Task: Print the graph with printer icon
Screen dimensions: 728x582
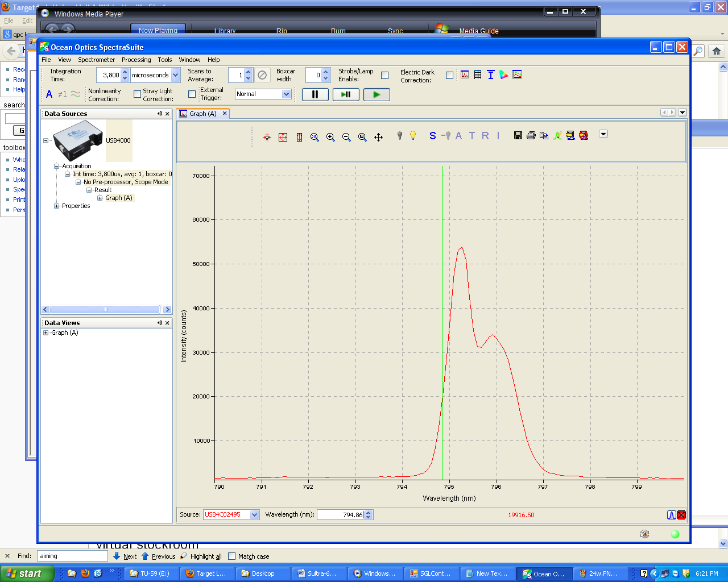Action: click(531, 135)
